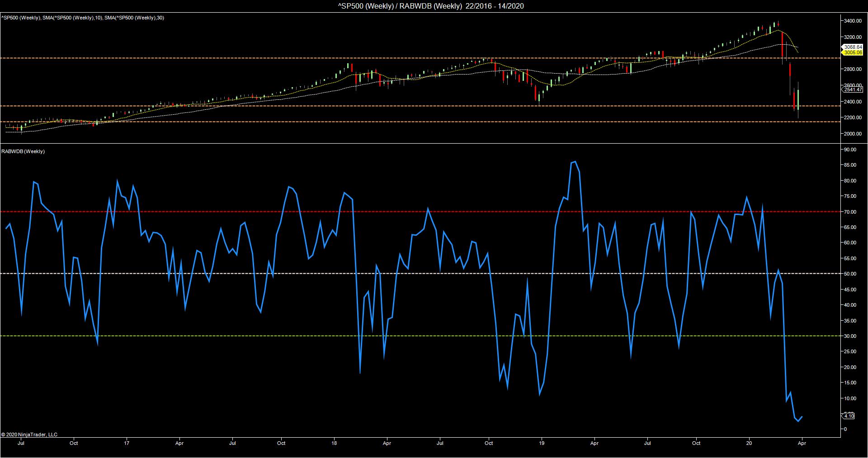Click the "19" year label on time axis
The image size is (868, 458).
point(542,443)
